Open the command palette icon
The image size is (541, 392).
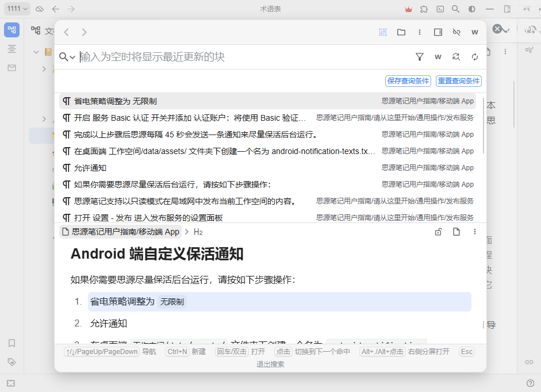(x=440, y=9)
